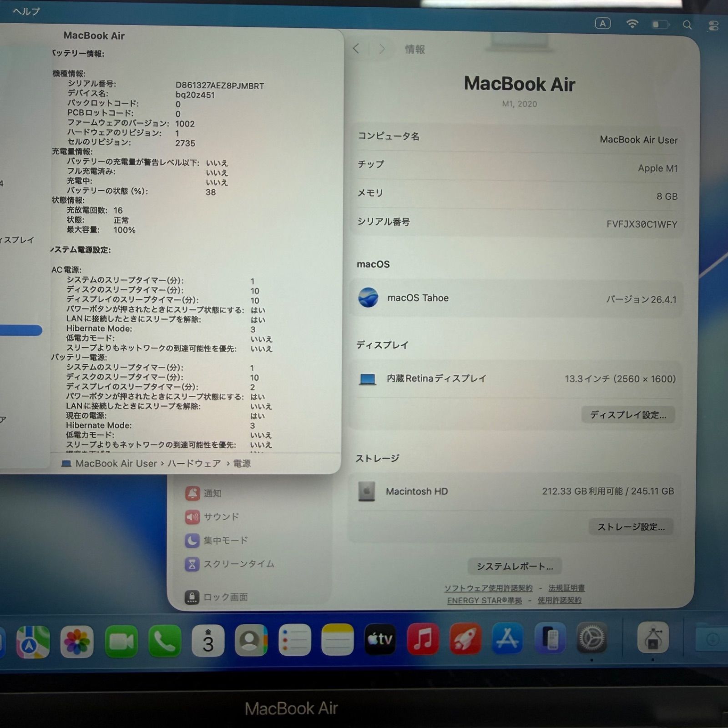This screenshot has width=728, height=728.
Task: Click the 最大容量 100% value
Action: click(124, 230)
